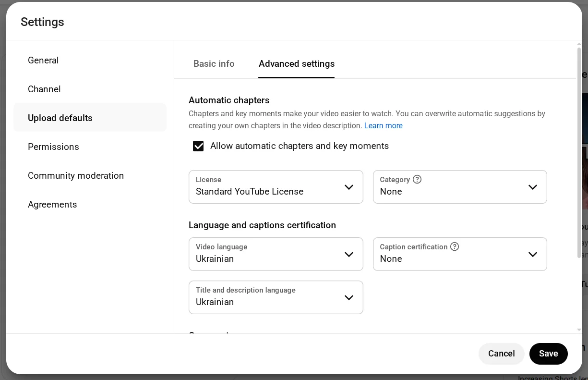
Task: Click the Caption certification help icon
Action: [455, 246]
